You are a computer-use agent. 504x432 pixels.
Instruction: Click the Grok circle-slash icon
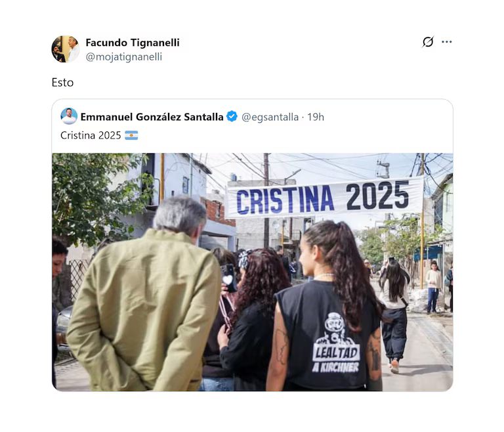[x=428, y=42]
